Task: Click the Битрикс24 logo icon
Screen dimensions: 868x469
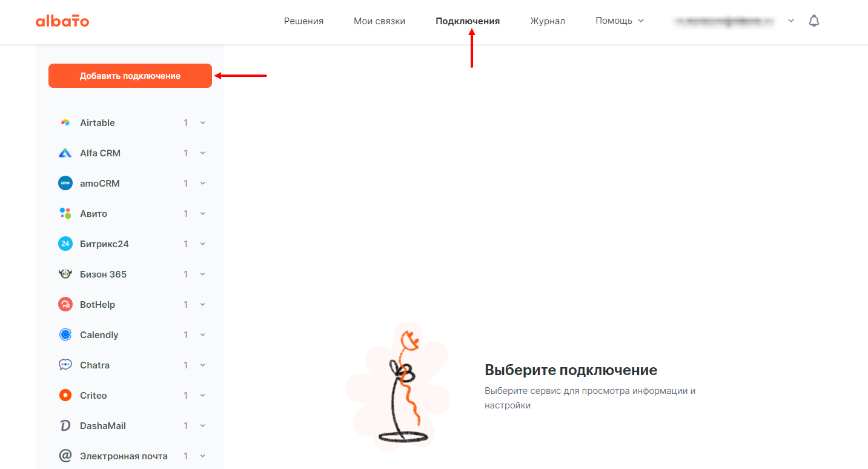Action: (x=65, y=244)
